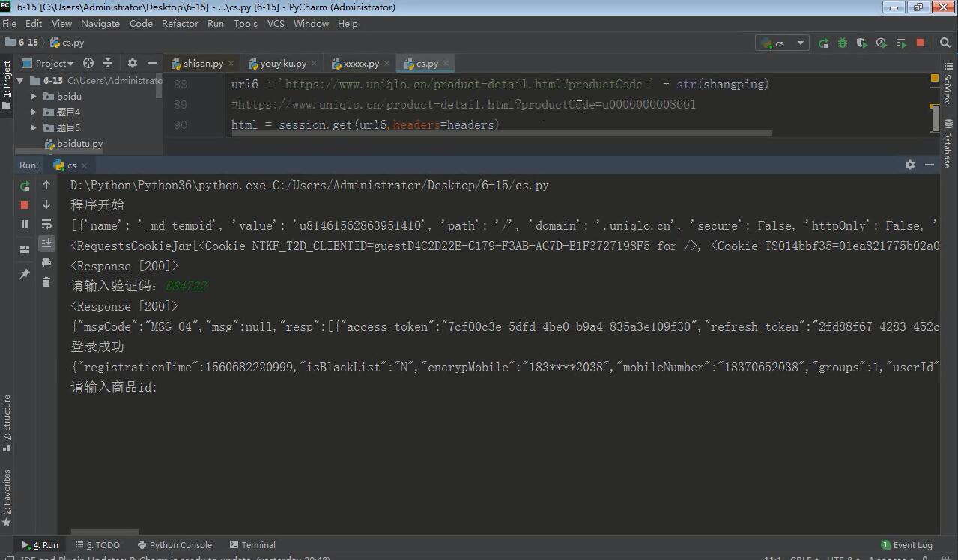The height and width of the screenshot is (560, 958).
Task: Open the Project view selector dropdown
Action: (x=48, y=63)
